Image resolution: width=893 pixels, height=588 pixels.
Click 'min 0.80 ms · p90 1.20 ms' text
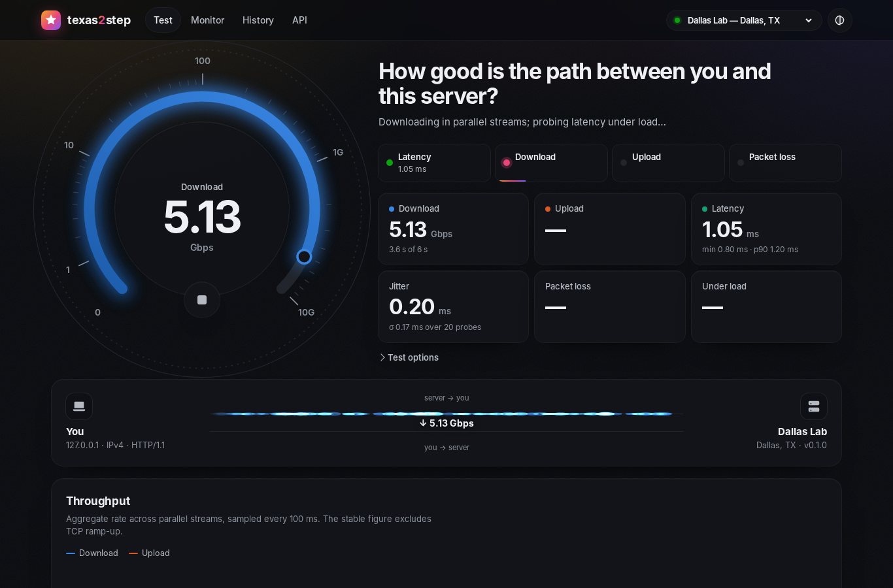[x=750, y=250]
